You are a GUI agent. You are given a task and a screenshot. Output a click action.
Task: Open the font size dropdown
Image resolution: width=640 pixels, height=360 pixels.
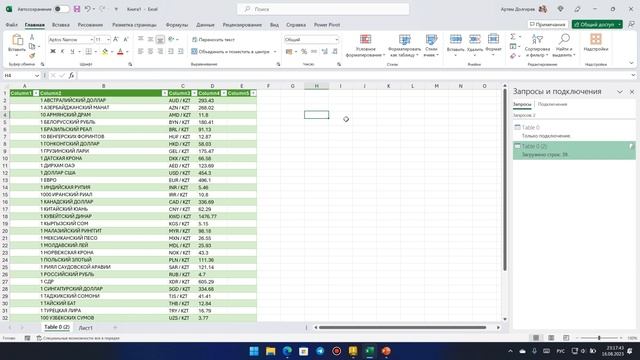(108, 40)
